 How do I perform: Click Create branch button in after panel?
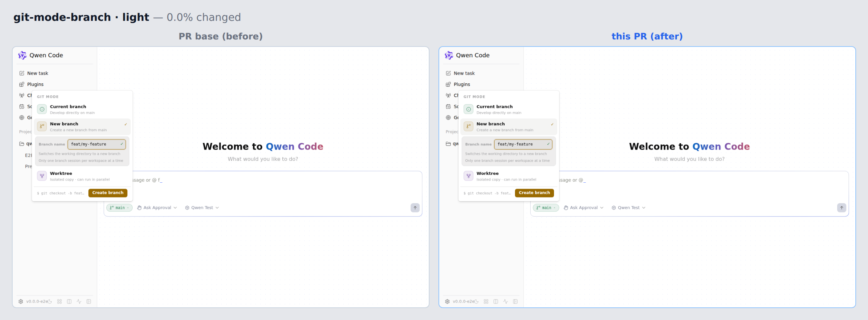point(534,193)
